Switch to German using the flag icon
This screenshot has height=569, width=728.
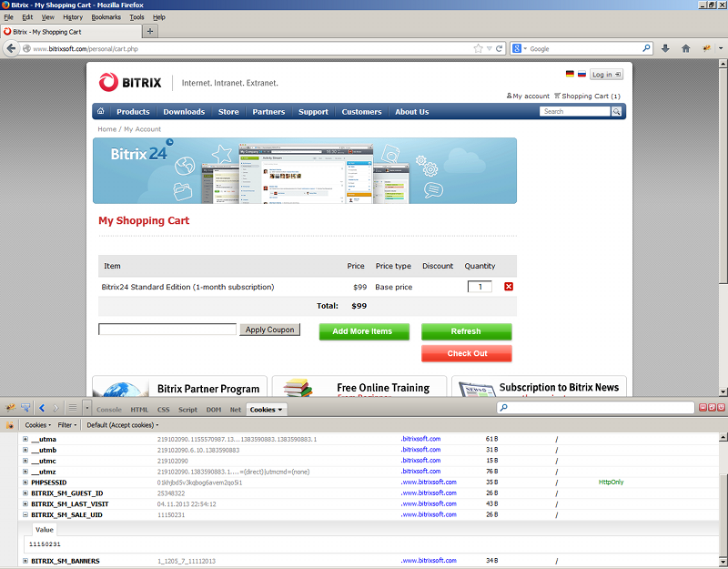(x=570, y=74)
